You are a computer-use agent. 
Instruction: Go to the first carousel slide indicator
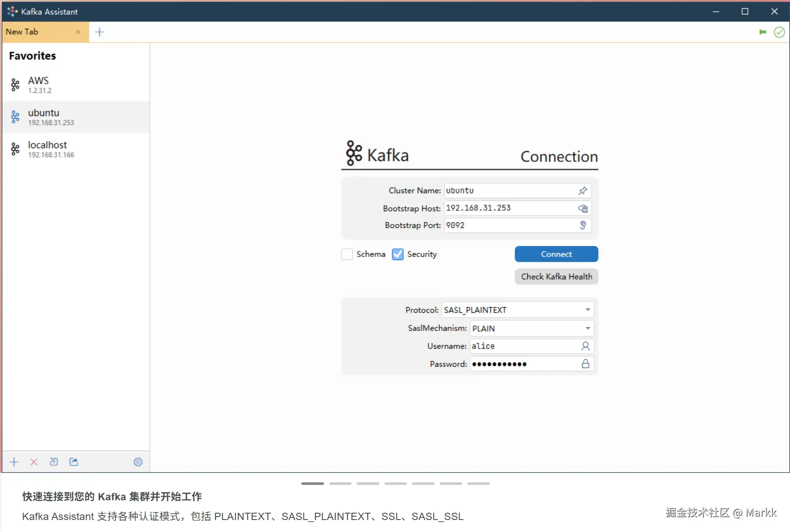[x=312, y=484]
